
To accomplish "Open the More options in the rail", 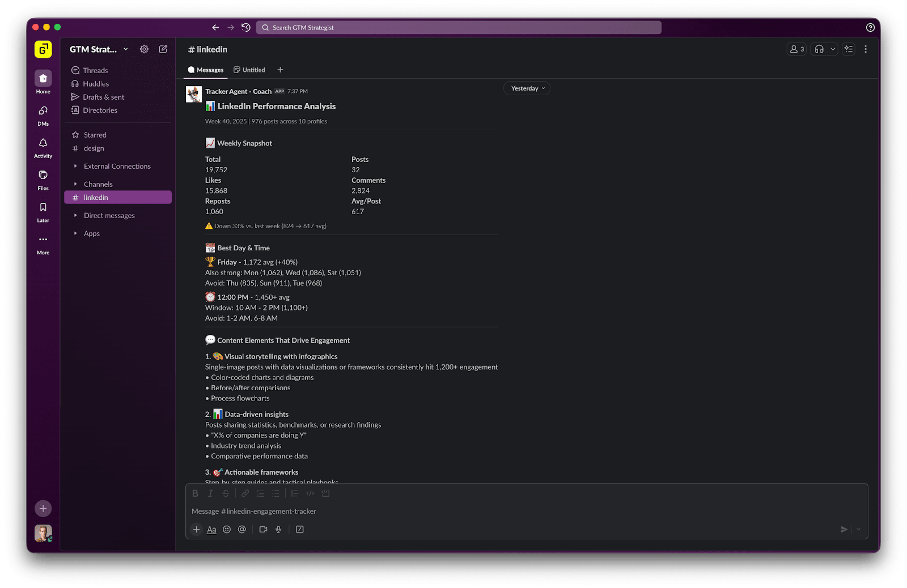I will point(43,244).
